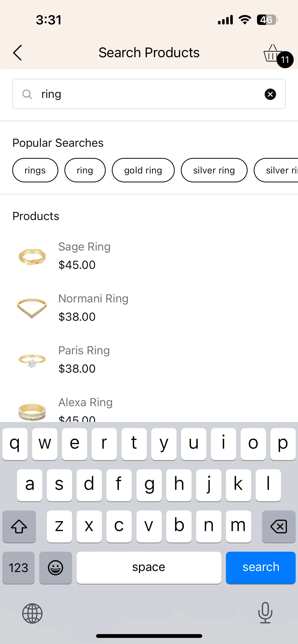Open the Sage Ring product result

pyautogui.click(x=149, y=256)
